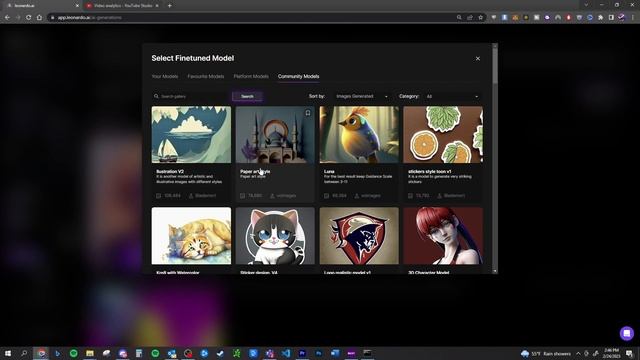Click the zoom magnifier icon in address bar
Viewport: 640px width, 360px height.
(459, 18)
